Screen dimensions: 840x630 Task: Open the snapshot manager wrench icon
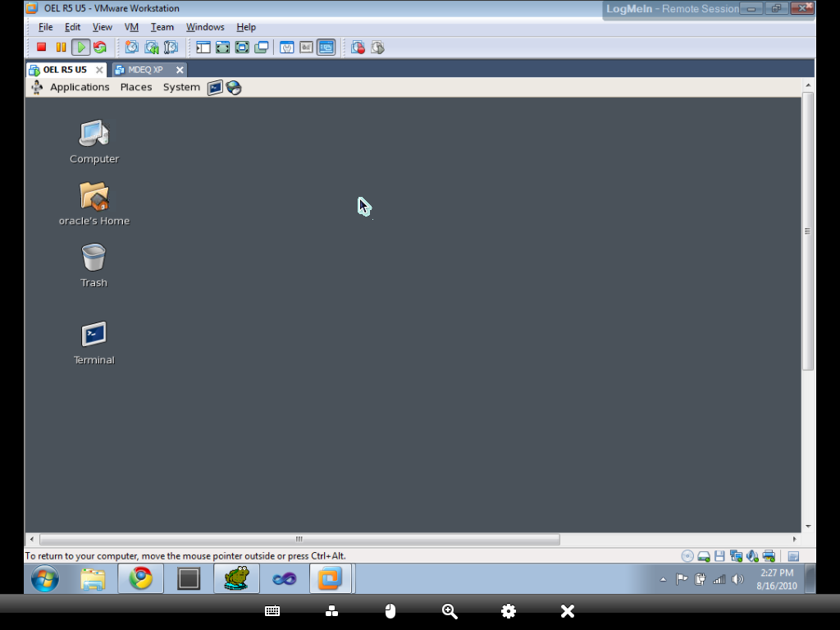[x=171, y=47]
